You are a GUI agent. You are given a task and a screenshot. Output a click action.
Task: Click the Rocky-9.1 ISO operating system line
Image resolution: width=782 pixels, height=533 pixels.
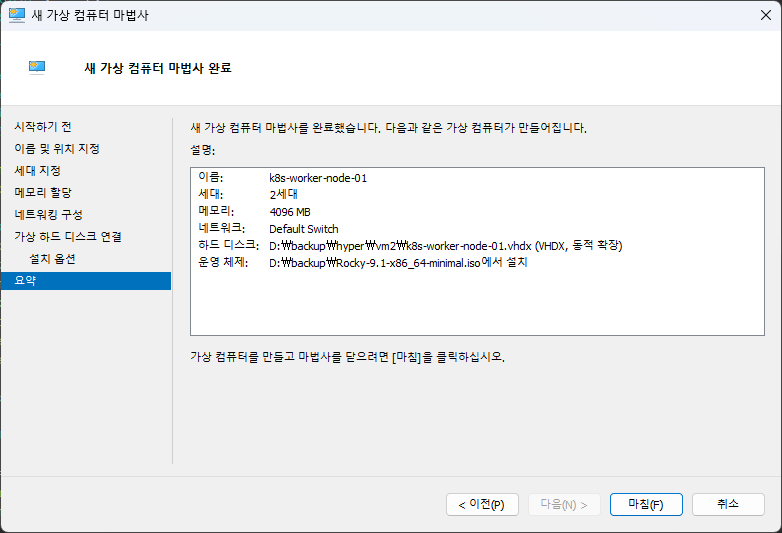pyautogui.click(x=398, y=262)
